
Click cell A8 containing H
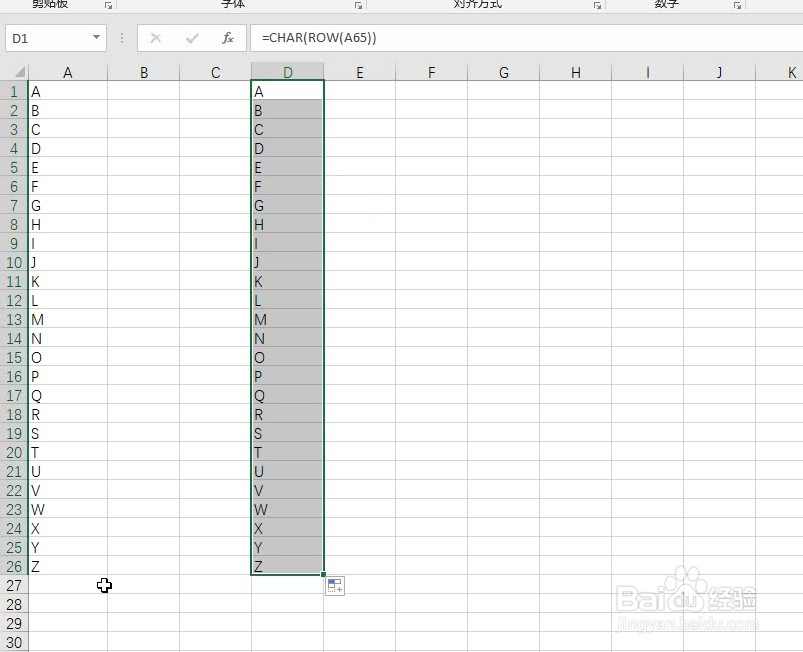tap(68, 224)
